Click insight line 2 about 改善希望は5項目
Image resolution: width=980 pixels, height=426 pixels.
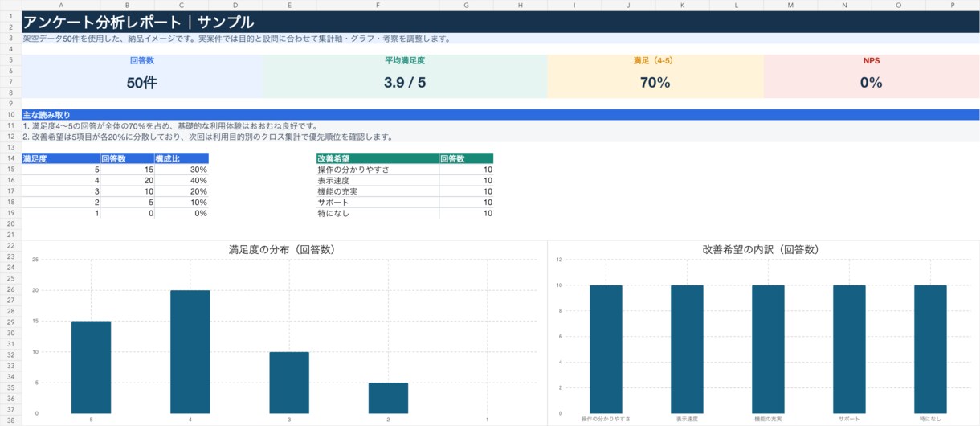tap(207, 137)
